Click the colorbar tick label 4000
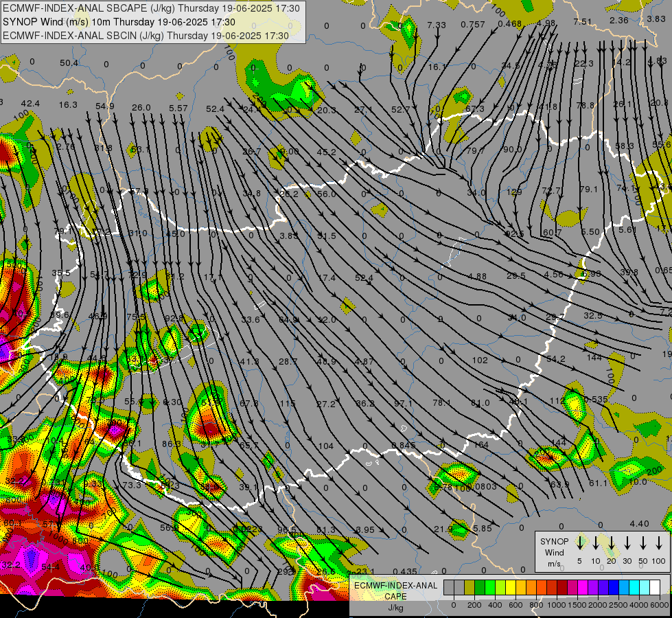Image resolution: width=672 pixels, height=618 pixels. tap(639, 605)
